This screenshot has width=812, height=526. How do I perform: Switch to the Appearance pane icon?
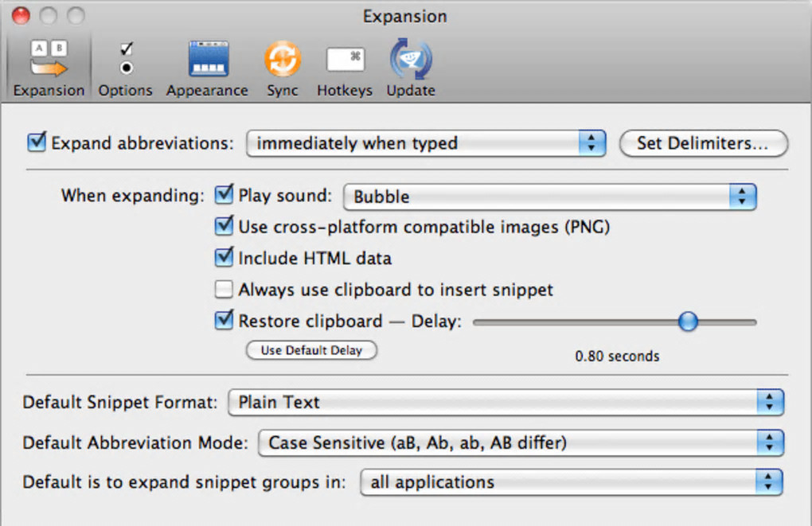(207, 61)
